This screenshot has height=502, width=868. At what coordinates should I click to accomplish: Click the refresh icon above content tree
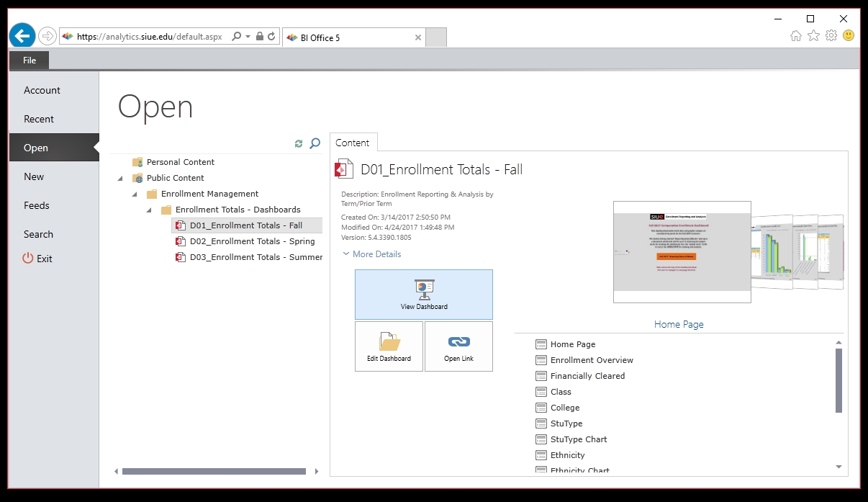click(299, 144)
